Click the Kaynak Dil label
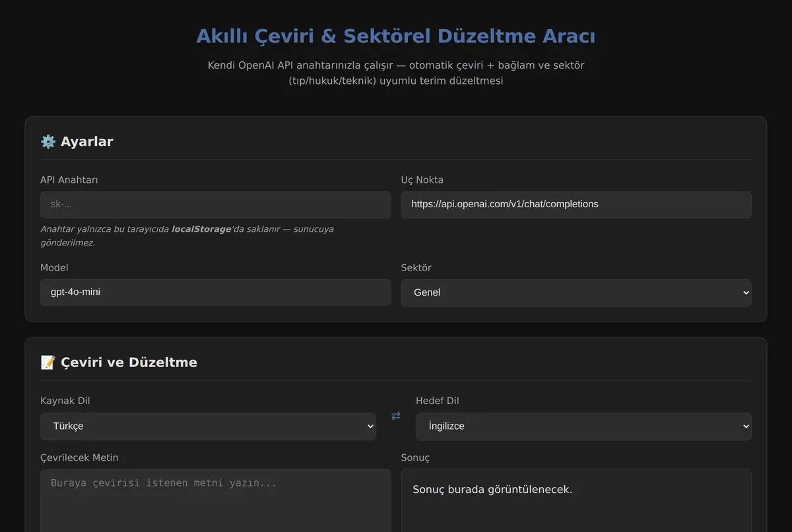Viewport: 792px width, 532px height. [x=65, y=401]
